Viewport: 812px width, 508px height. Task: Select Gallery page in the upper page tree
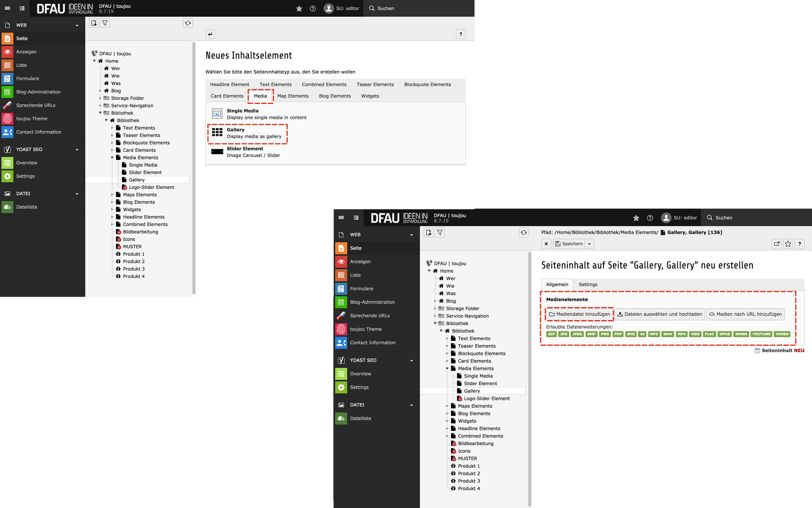click(x=137, y=180)
